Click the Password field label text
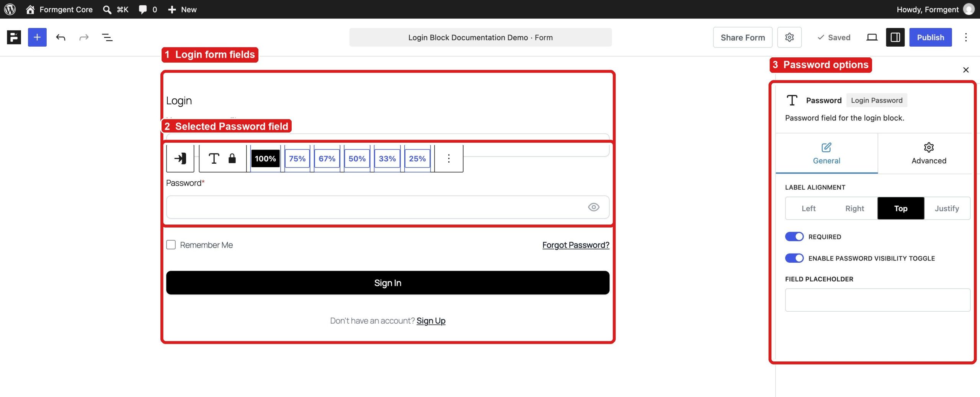Viewport: 980px width, 397px height. (183, 183)
